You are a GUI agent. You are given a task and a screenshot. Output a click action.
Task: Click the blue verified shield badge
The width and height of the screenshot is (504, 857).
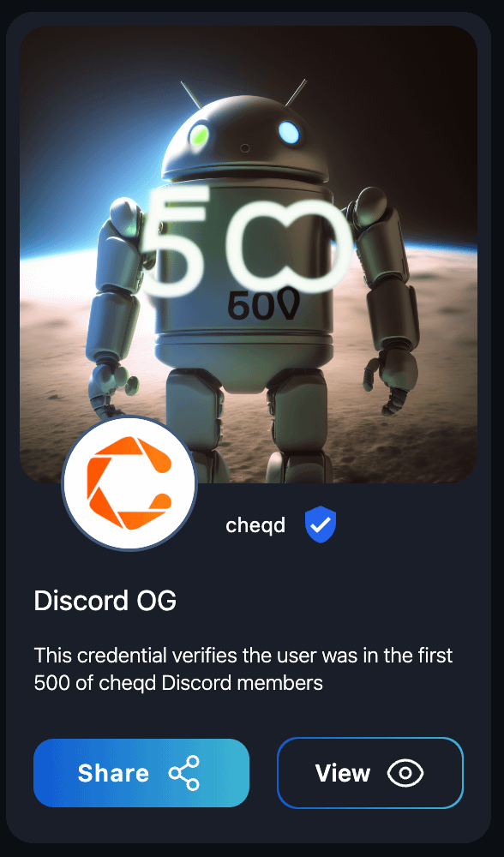click(321, 524)
